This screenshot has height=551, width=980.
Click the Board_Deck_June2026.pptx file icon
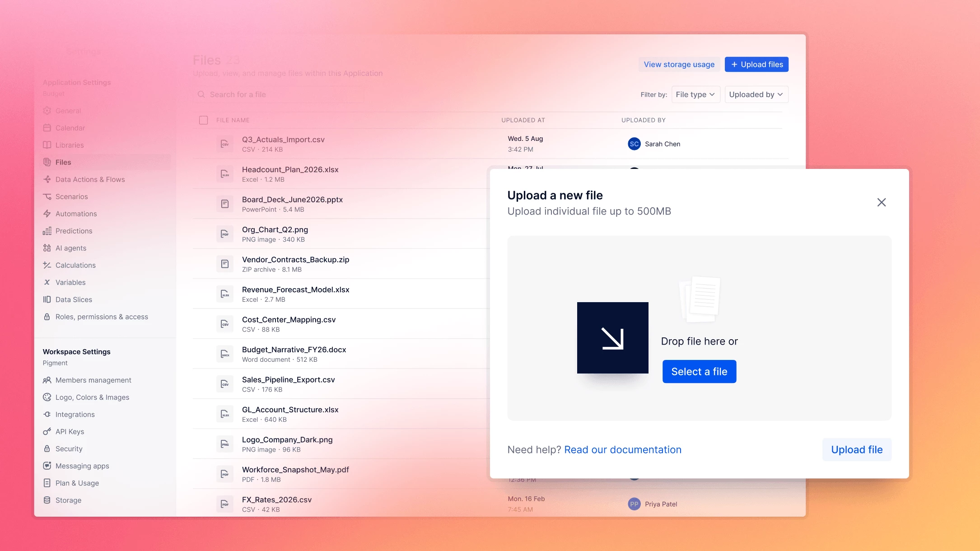pyautogui.click(x=224, y=204)
